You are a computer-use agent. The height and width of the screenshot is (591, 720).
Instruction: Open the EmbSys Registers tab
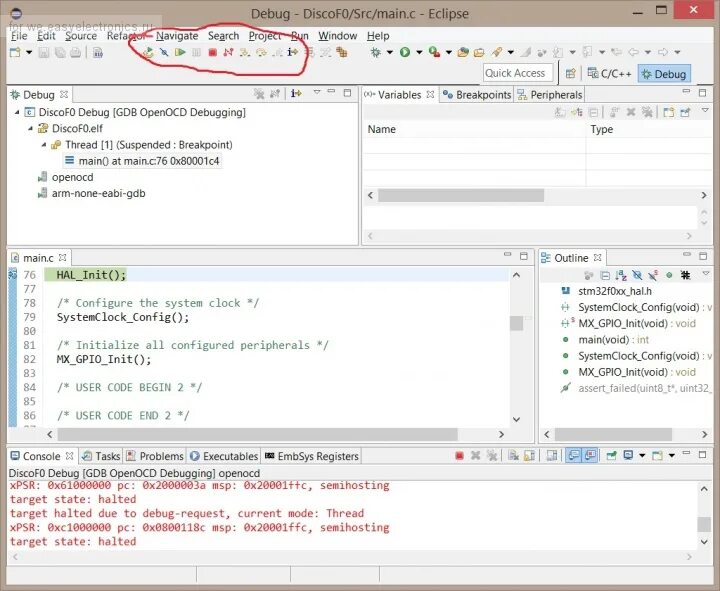[312, 456]
